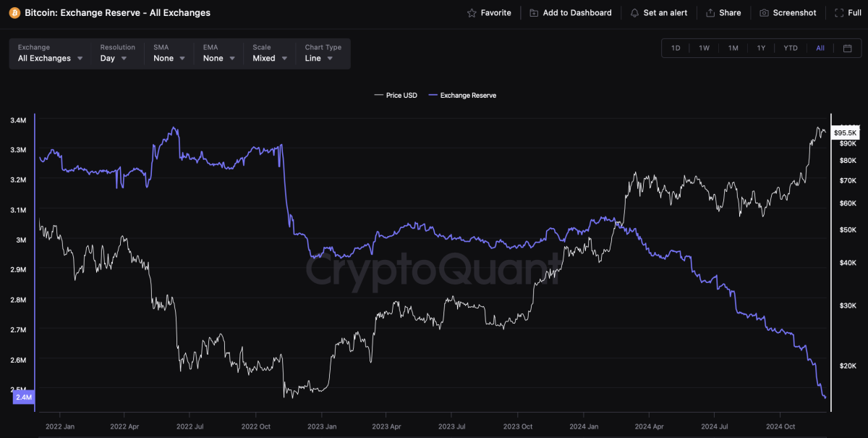Switch to the YTD time range
868x438 pixels.
[790, 49]
